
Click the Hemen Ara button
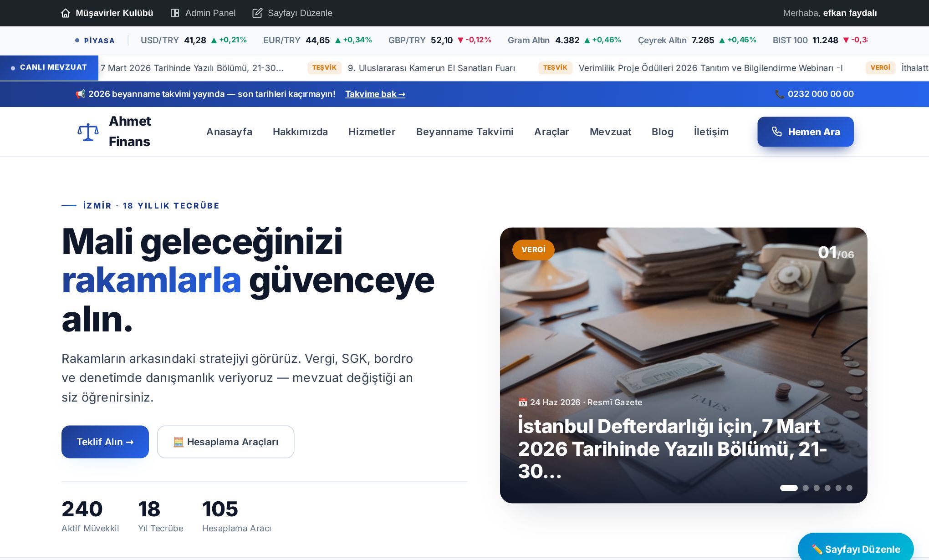coord(806,132)
